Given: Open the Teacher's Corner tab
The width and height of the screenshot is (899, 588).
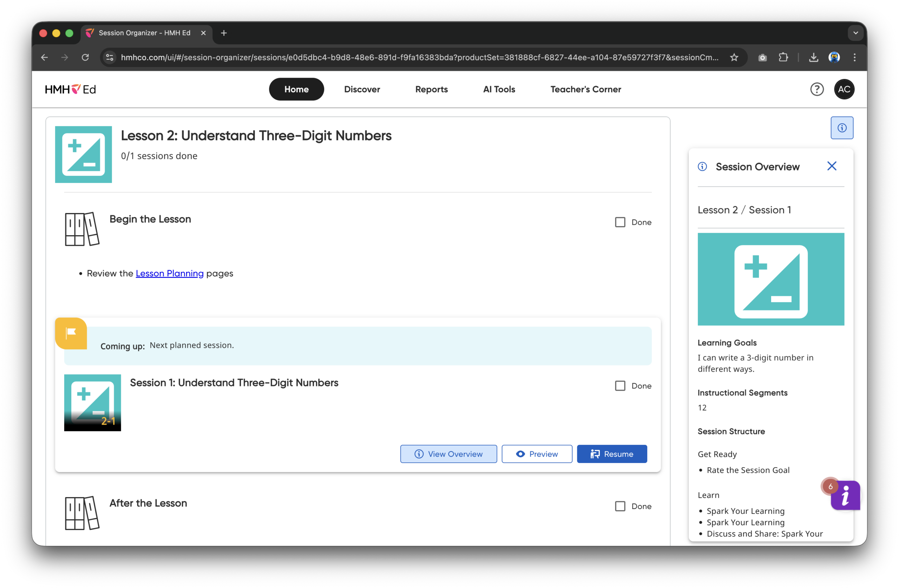Looking at the screenshot, I should [x=585, y=89].
